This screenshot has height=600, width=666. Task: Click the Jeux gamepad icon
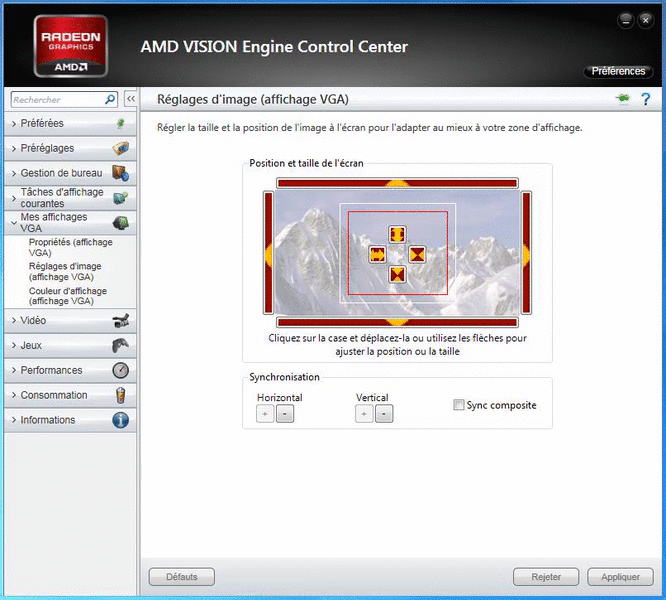pos(121,345)
